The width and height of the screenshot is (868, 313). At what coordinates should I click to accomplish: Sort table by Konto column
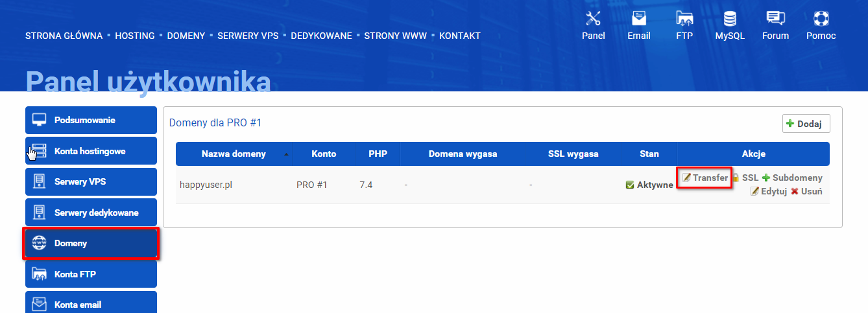point(324,154)
